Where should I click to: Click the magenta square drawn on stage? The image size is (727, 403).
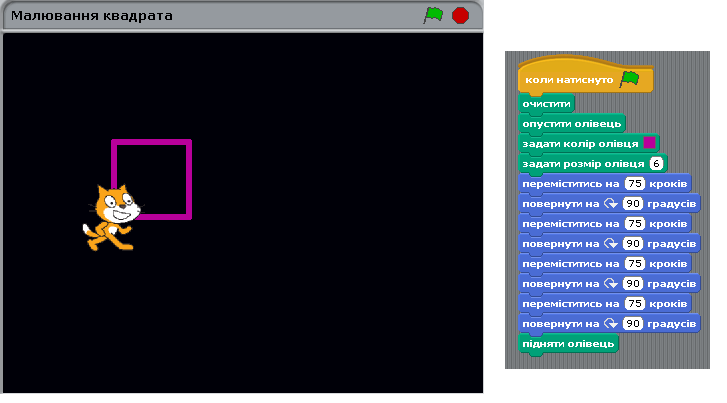pyautogui.click(x=152, y=179)
